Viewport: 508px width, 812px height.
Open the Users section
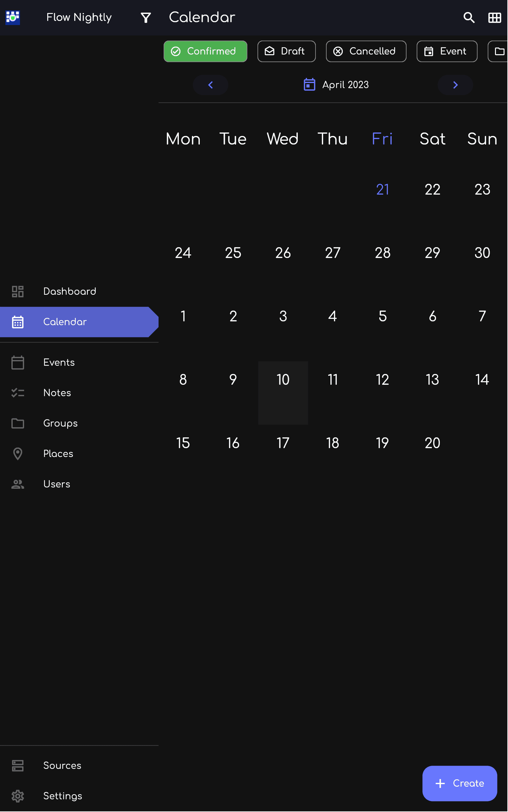pyautogui.click(x=56, y=484)
